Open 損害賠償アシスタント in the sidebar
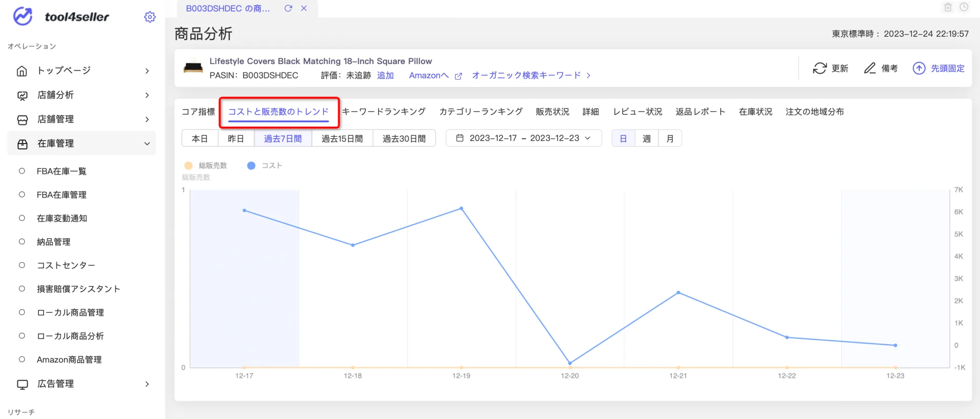The height and width of the screenshot is (419, 980). [x=78, y=289]
